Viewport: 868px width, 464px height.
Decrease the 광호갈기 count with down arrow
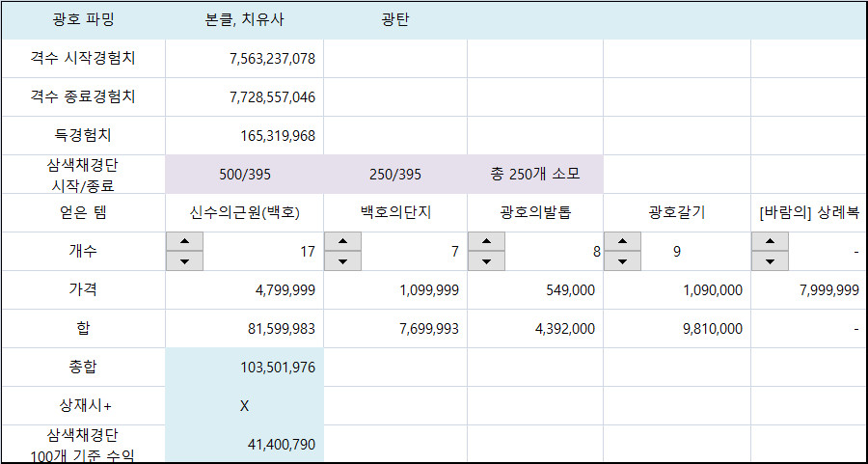(x=622, y=260)
